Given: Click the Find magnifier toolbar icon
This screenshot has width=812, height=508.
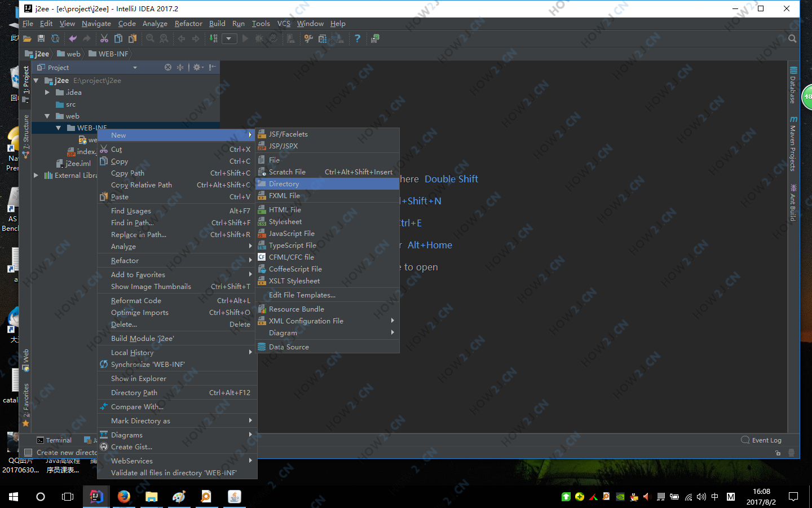Looking at the screenshot, I should (150, 39).
